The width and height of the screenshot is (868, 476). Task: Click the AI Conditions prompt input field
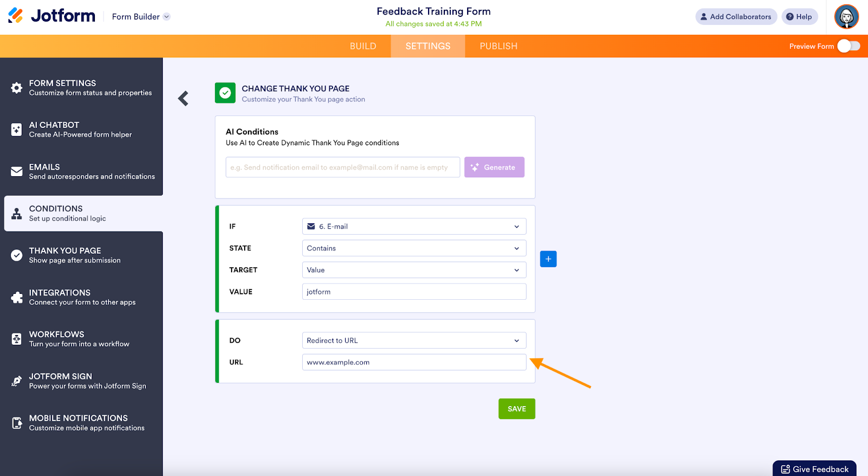click(343, 167)
